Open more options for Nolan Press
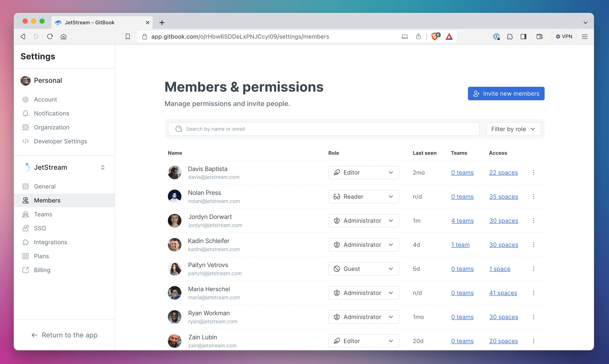Screen dimensions: 609x364 click(x=533, y=197)
